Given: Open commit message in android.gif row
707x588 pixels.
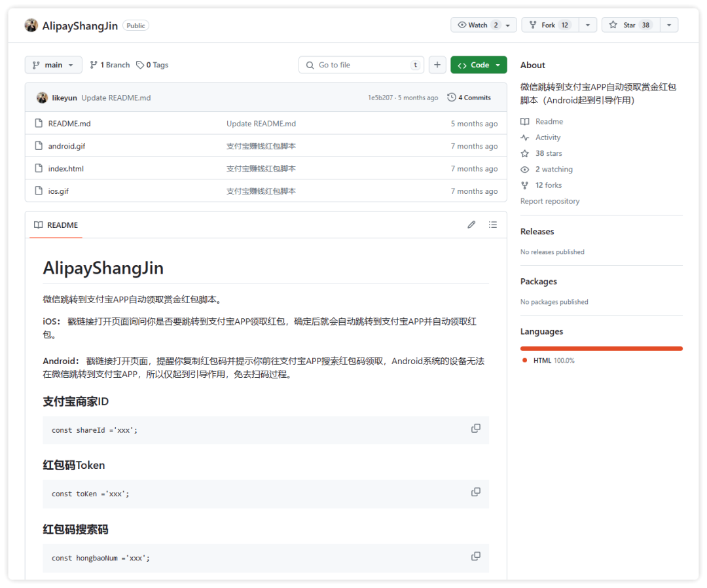Looking at the screenshot, I should (261, 146).
